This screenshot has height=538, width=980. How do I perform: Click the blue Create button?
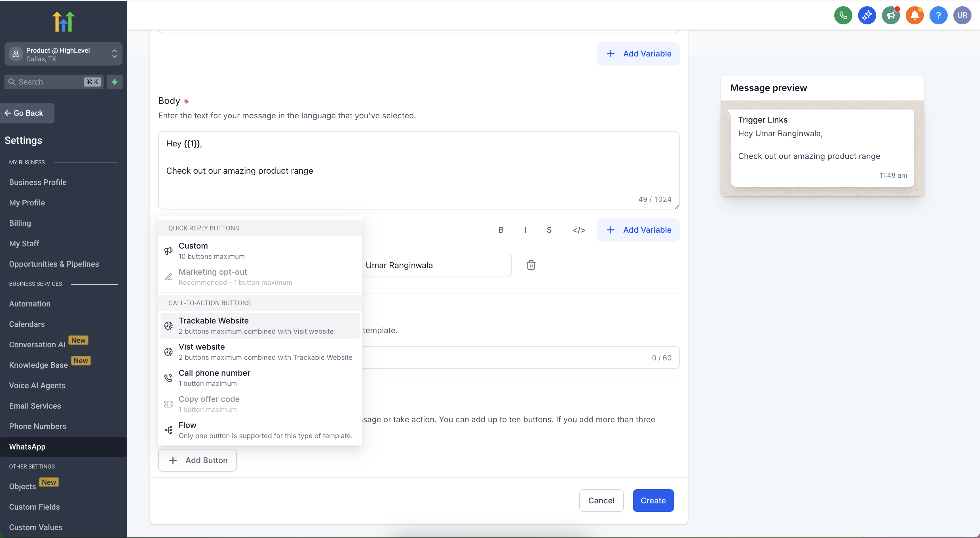click(653, 500)
